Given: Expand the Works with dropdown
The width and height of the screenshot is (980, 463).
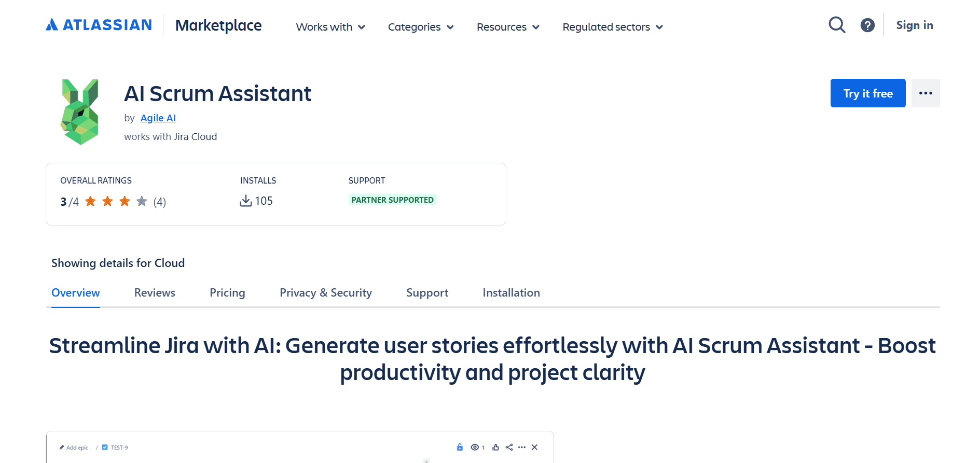Looking at the screenshot, I should coord(330,27).
